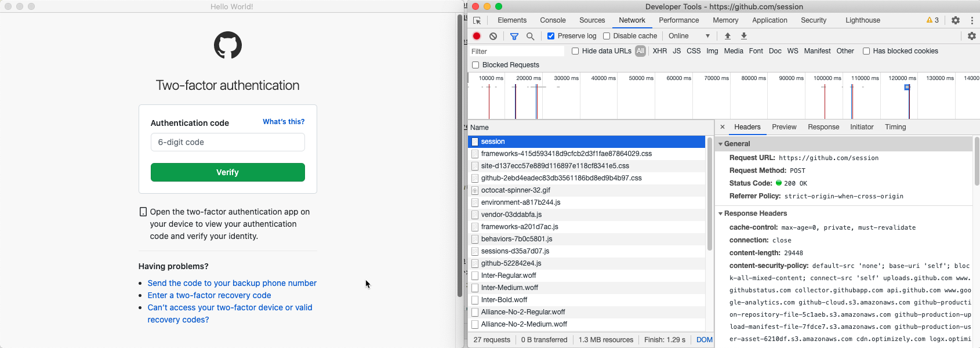Viewport: 980px width, 348px height.
Task: Select the session request row
Action: coord(586,142)
